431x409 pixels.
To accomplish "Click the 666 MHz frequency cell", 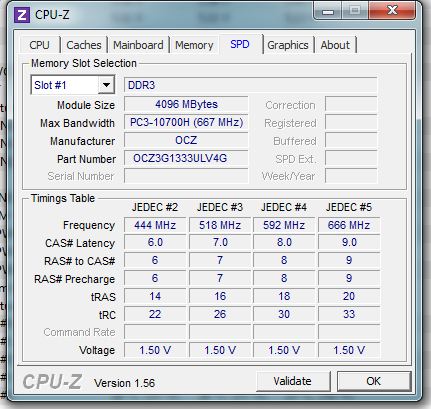I will point(349,225).
